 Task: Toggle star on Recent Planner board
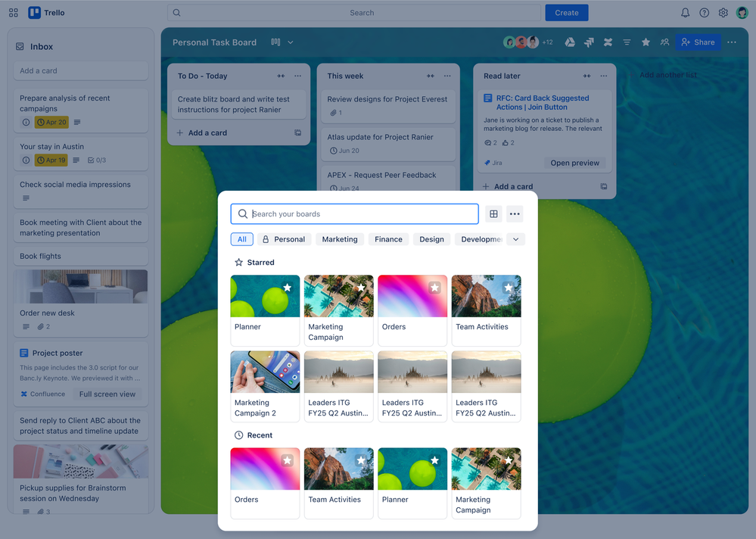click(x=435, y=460)
